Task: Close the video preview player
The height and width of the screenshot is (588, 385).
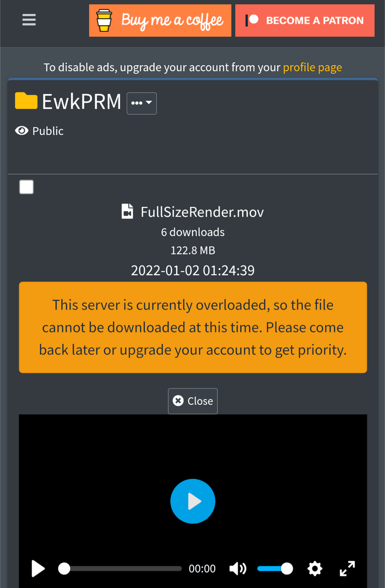Action: pyautogui.click(x=192, y=401)
